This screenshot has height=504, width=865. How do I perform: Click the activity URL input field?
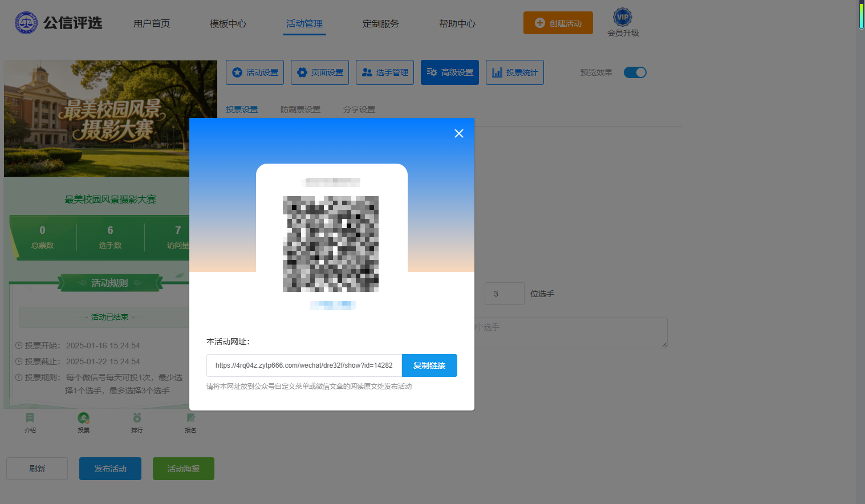coord(304,365)
